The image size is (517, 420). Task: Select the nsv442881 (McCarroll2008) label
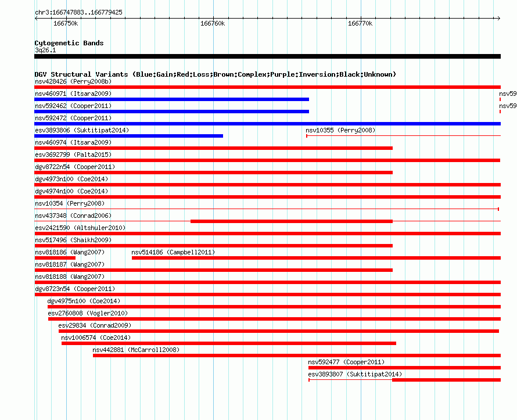tap(136, 350)
